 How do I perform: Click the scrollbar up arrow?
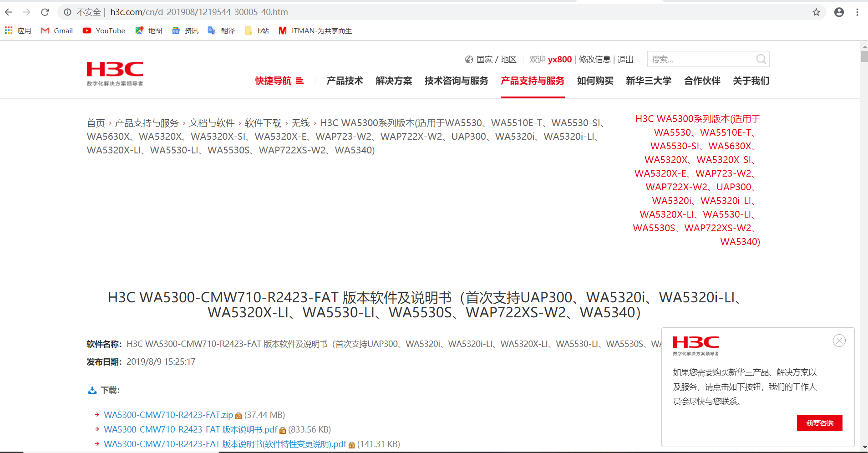(x=864, y=46)
